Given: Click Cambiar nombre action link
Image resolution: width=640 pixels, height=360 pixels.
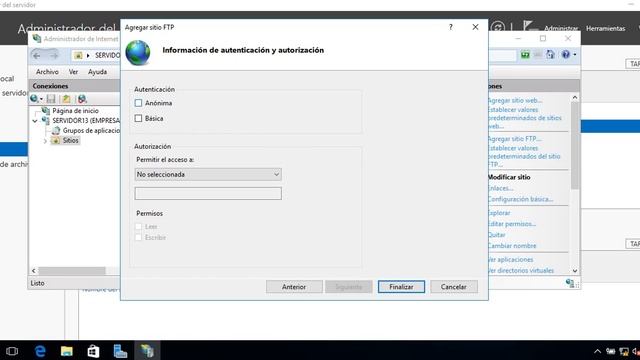Looking at the screenshot, I should [x=512, y=246].
